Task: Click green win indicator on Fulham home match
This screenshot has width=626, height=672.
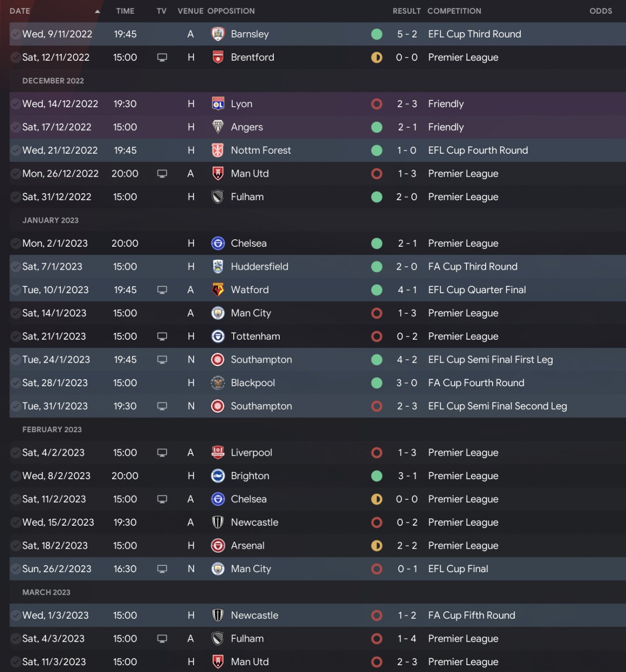Action: coord(377,197)
